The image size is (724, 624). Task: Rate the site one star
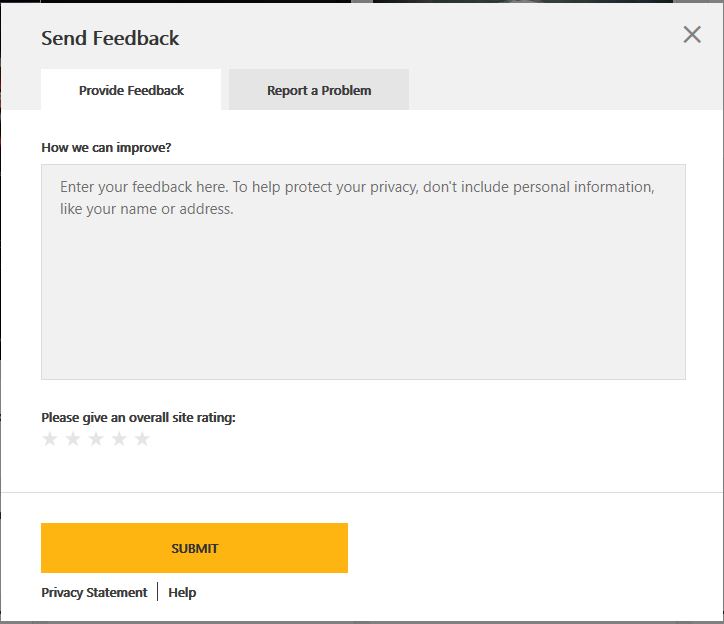[x=50, y=439]
